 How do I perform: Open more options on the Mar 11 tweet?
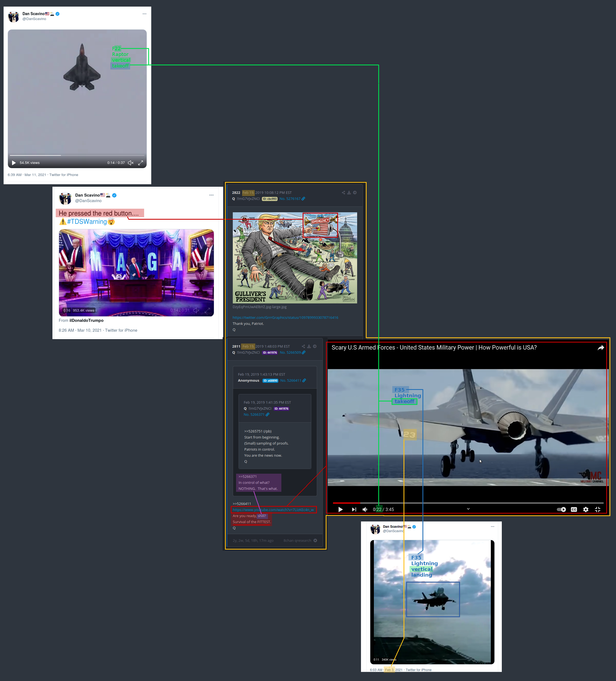pyautogui.click(x=145, y=14)
